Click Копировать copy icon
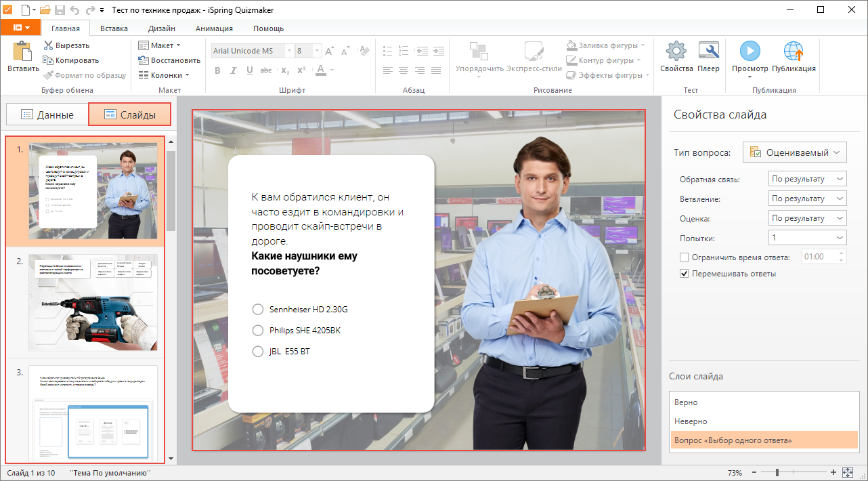Viewport: 868px width, 481px height. (x=49, y=60)
